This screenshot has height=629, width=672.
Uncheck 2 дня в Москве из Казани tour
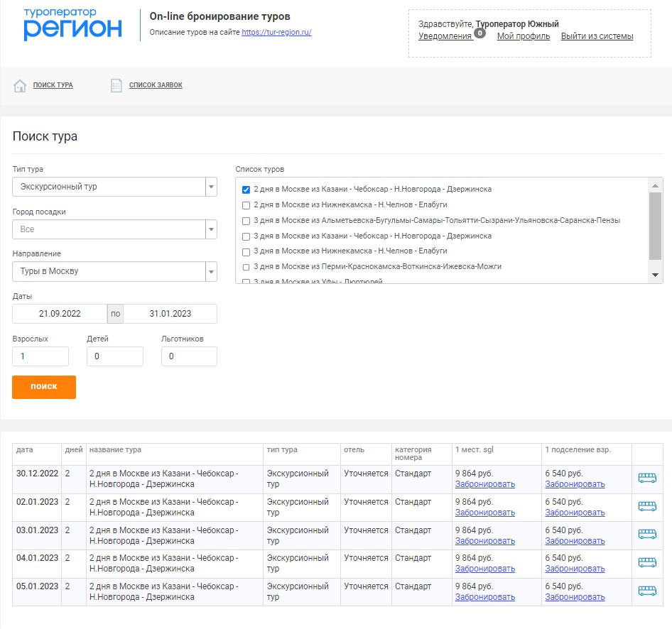246,190
